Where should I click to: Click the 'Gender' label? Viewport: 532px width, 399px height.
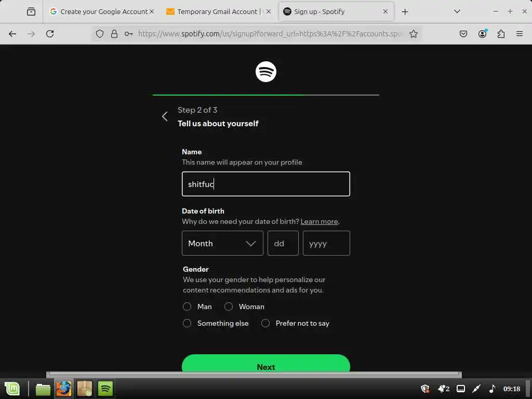click(x=195, y=269)
